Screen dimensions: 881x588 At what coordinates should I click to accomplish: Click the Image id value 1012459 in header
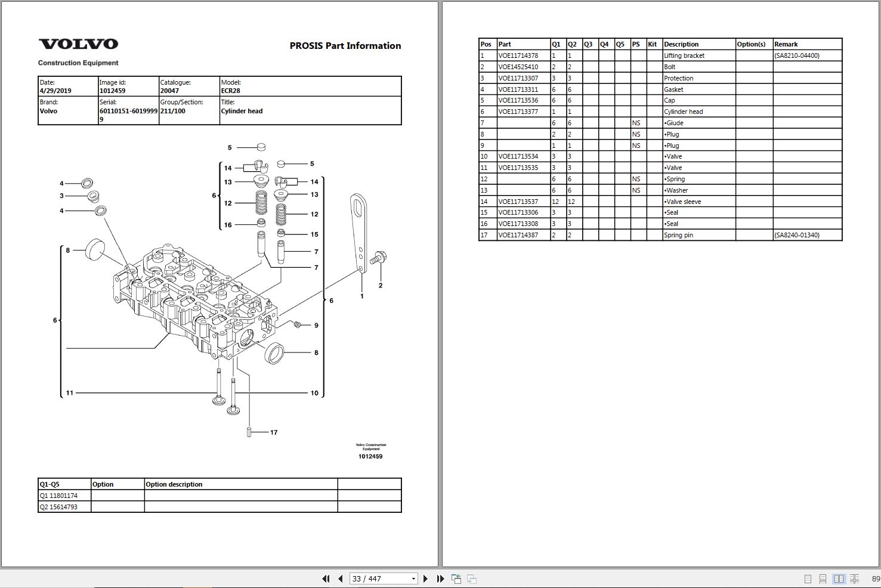tap(112, 91)
